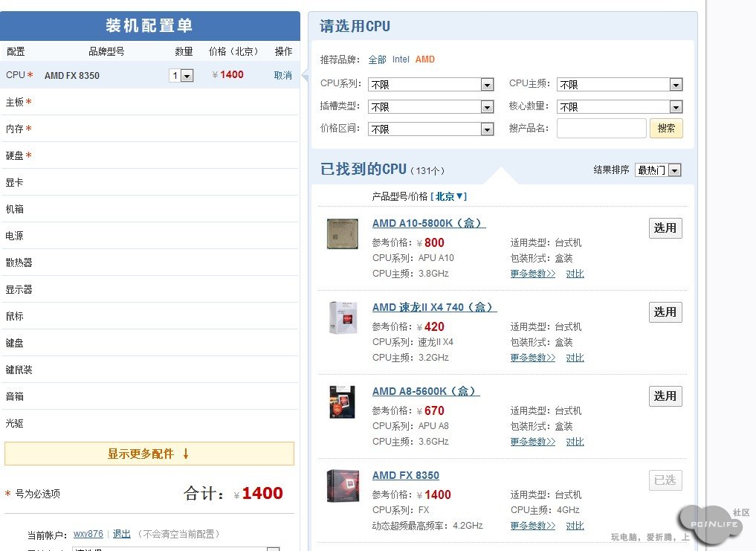Click 对比 for AMD A10-5800K
Screen dimensions: 756x551
[575, 274]
